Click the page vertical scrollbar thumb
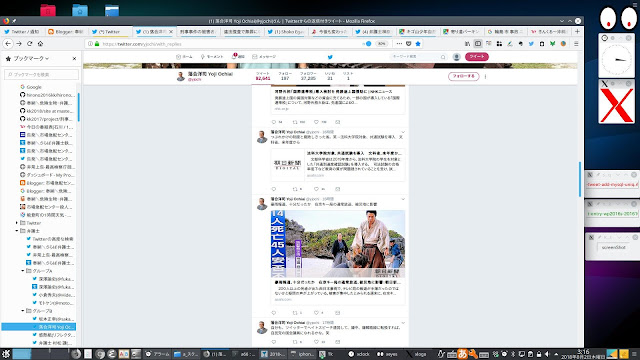 click(580, 179)
